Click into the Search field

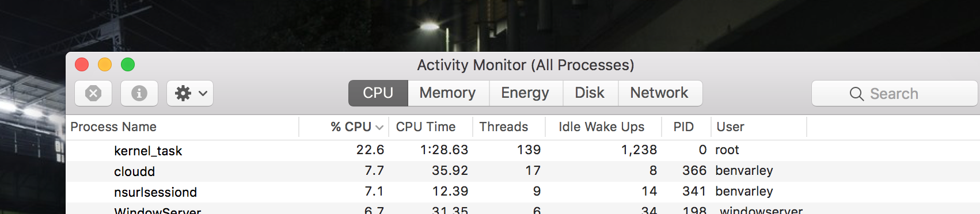click(895, 93)
